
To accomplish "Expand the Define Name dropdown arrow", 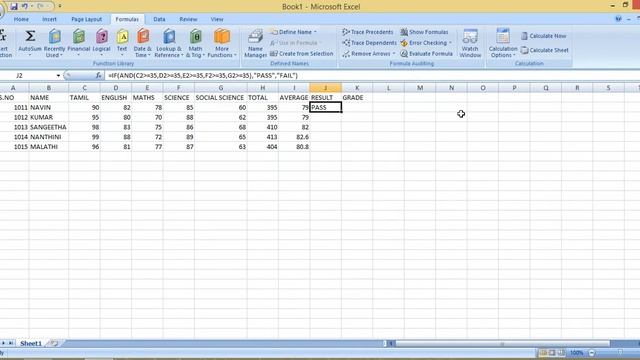I will pyautogui.click(x=315, y=32).
